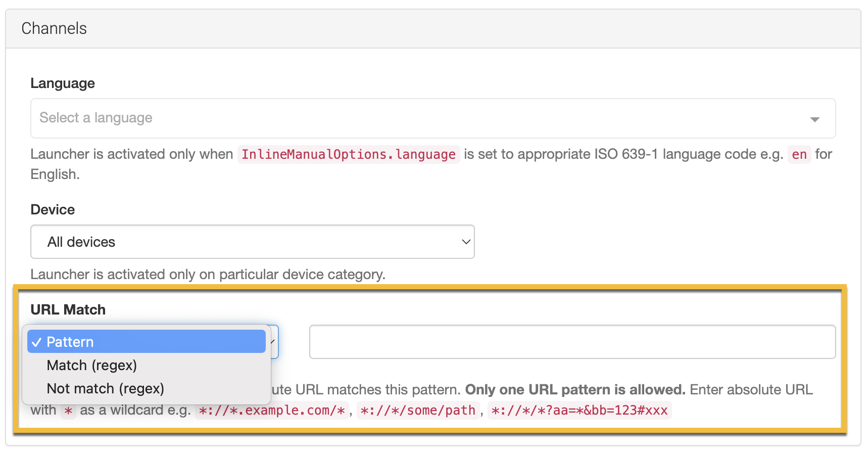Click the Language dropdown caret arrow
Image resolution: width=868 pixels, height=450 pixels.
(x=814, y=119)
